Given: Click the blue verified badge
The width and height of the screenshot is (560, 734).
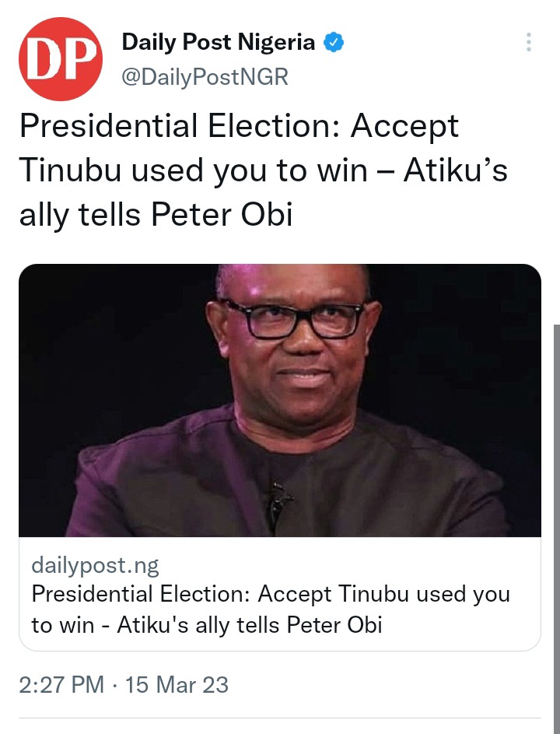Looking at the screenshot, I should pyautogui.click(x=334, y=43).
